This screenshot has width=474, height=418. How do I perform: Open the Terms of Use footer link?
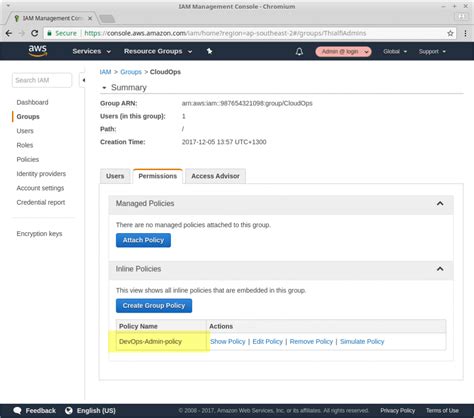point(442,410)
